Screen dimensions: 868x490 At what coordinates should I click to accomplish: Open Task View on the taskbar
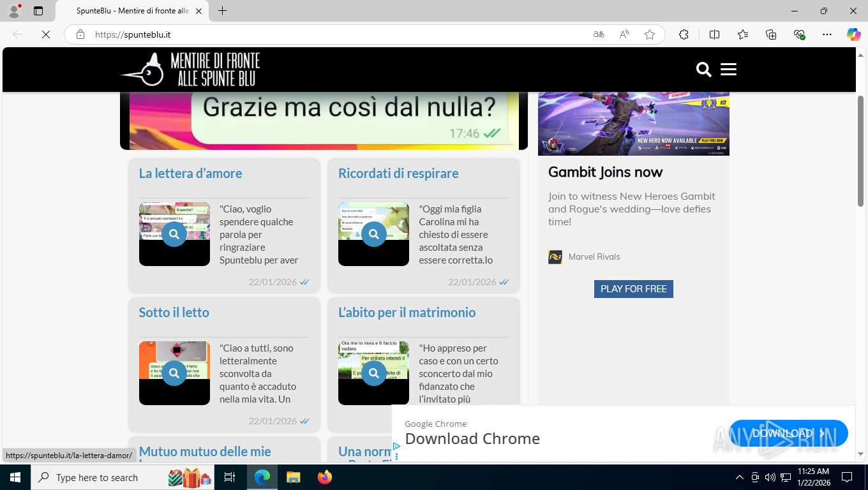pyautogui.click(x=230, y=477)
